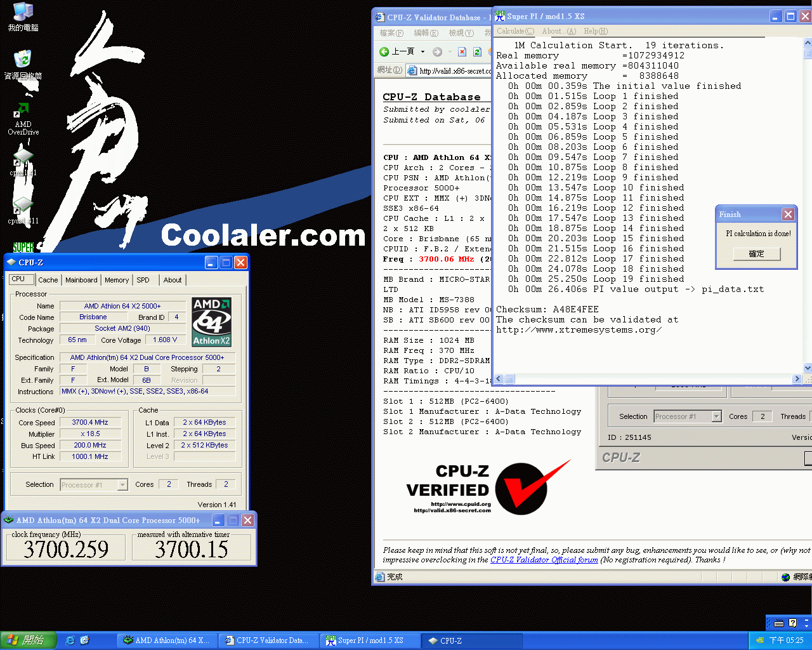
Task: Click the clock frequency reading 3700.259
Action: [x=66, y=549]
